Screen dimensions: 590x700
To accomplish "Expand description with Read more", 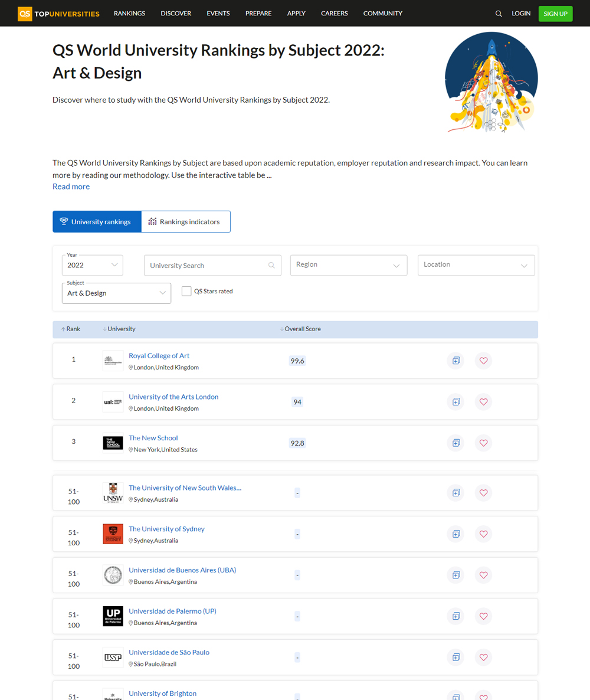I will 71,187.
